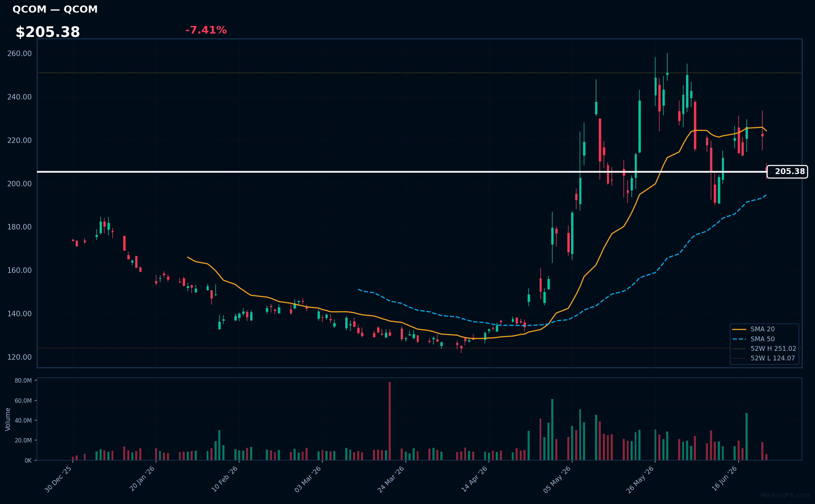815x504 pixels.
Task: Click the 80.0M volume axis label
Action: click(x=23, y=381)
